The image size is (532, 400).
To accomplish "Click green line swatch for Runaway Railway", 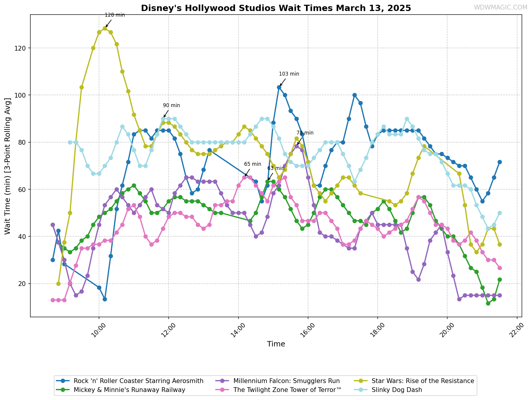I will pyautogui.click(x=63, y=390).
